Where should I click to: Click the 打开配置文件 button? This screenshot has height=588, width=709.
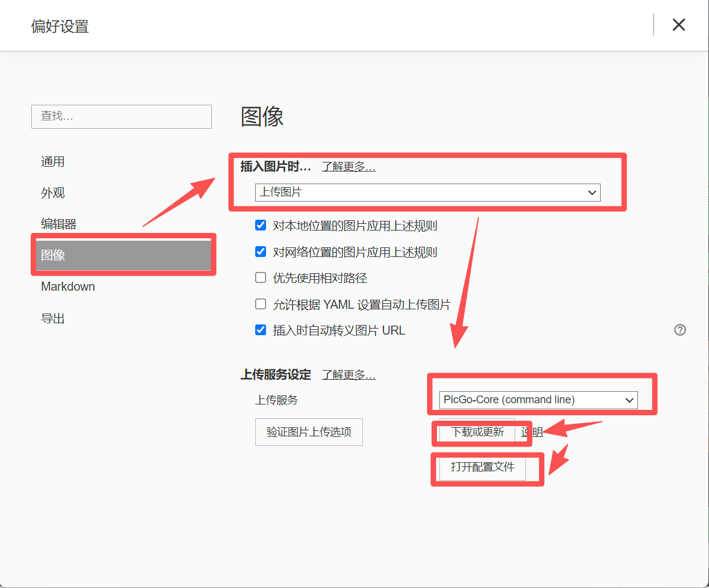point(482,467)
